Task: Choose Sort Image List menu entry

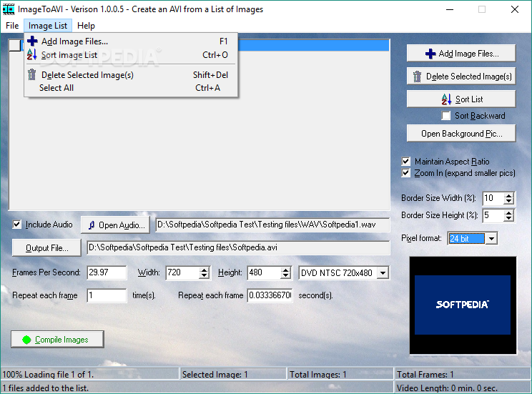Action: coord(131,54)
